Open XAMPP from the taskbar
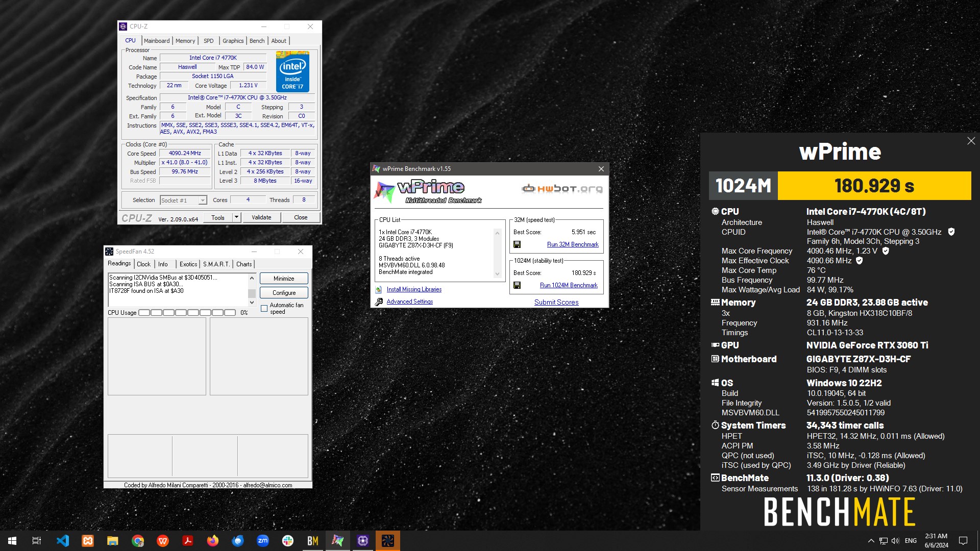980x551 pixels. pyautogui.click(x=88, y=541)
